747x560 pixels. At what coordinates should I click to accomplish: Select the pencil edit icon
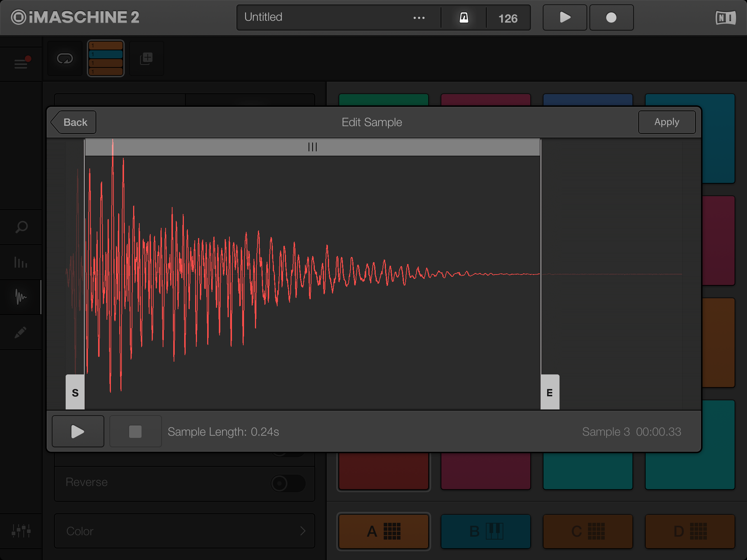pyautogui.click(x=21, y=332)
